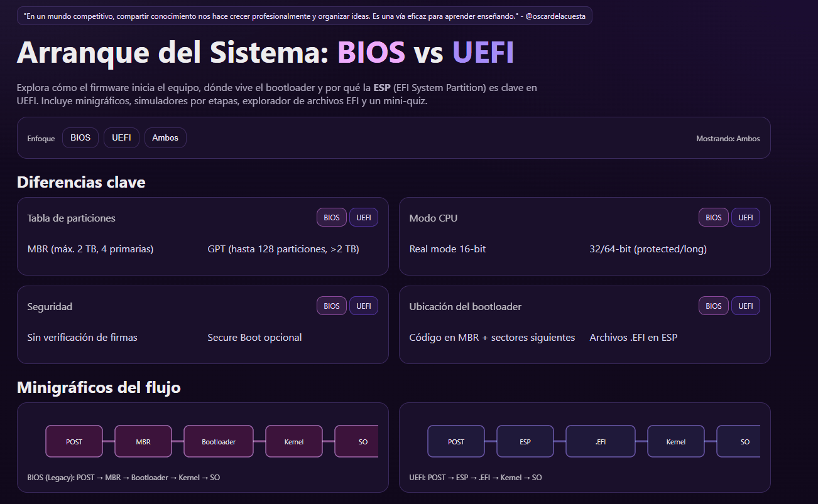The width and height of the screenshot is (818, 504).
Task: Click UEFI badge in Tabla de particiones card
Action: (x=364, y=218)
